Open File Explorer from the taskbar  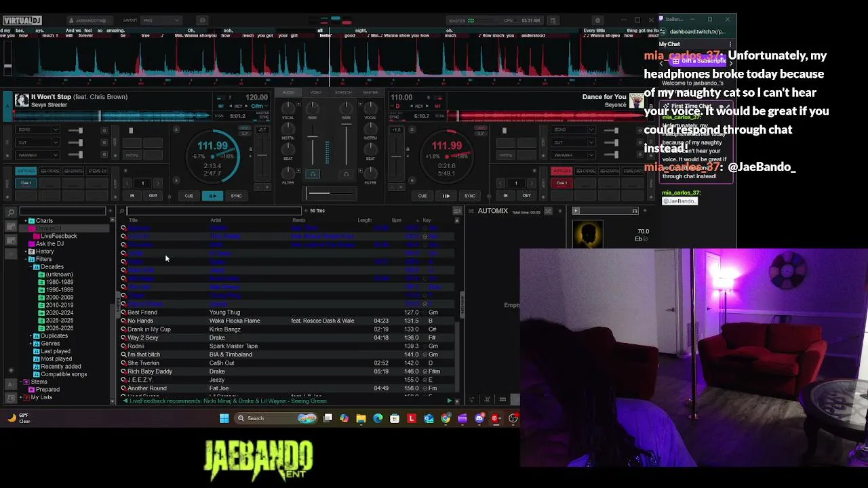coord(361,418)
